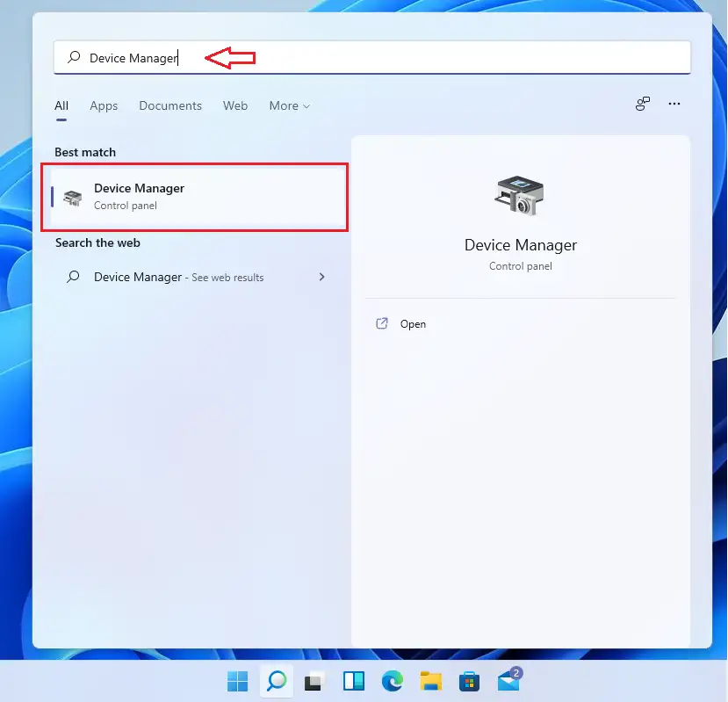Switch to the Web tab

coord(235,105)
